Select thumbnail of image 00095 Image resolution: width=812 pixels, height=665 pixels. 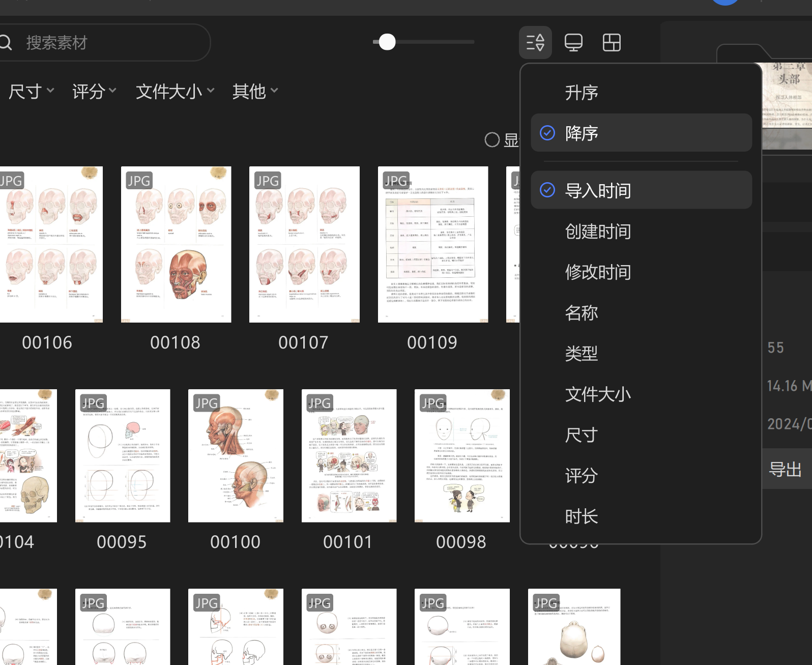pyautogui.click(x=123, y=456)
